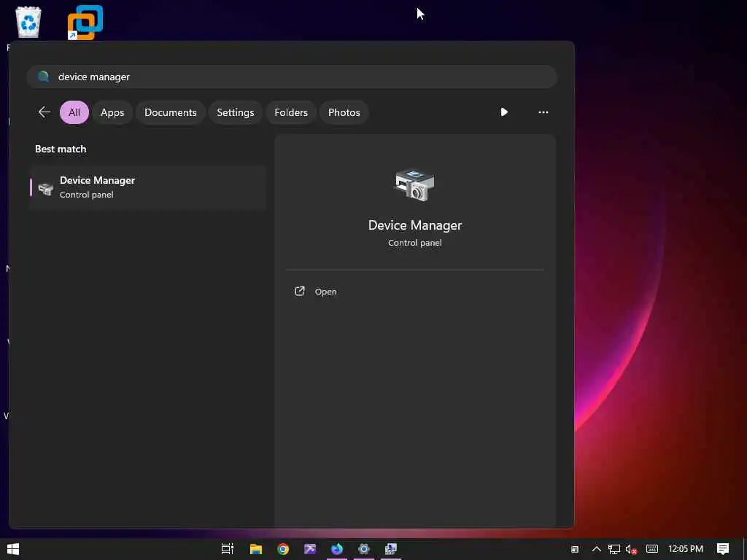747x560 pixels.
Task: Click inside the 'device manager' search box
Action: (292, 77)
